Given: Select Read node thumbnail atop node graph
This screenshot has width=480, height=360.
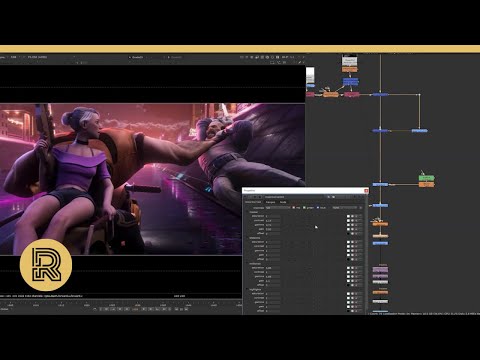Looking at the screenshot, I should click(350, 62).
